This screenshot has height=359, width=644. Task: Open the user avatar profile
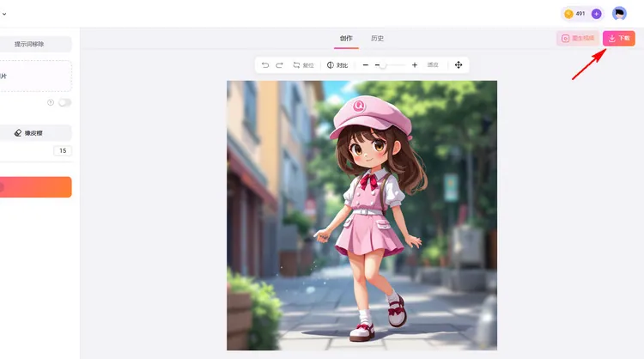[x=619, y=14]
